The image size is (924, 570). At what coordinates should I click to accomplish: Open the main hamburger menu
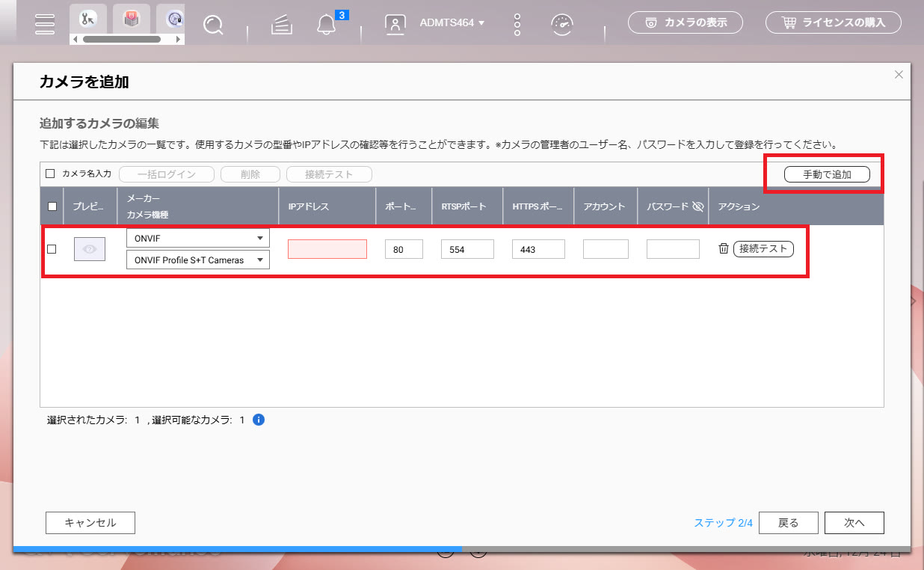[x=46, y=23]
